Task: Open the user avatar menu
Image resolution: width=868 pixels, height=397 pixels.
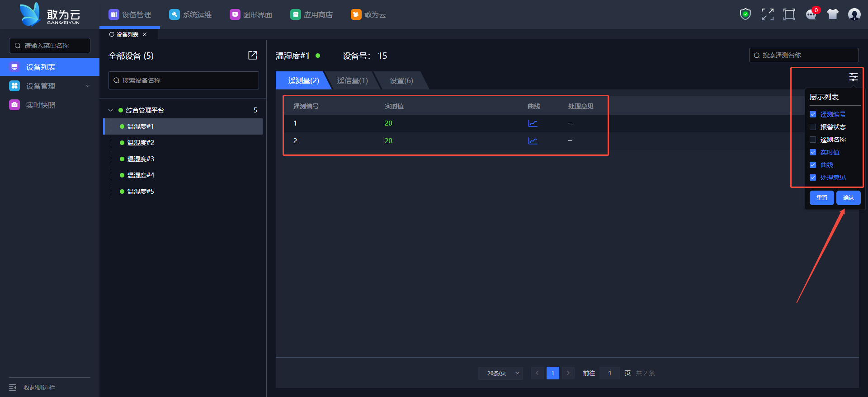Action: tap(854, 14)
